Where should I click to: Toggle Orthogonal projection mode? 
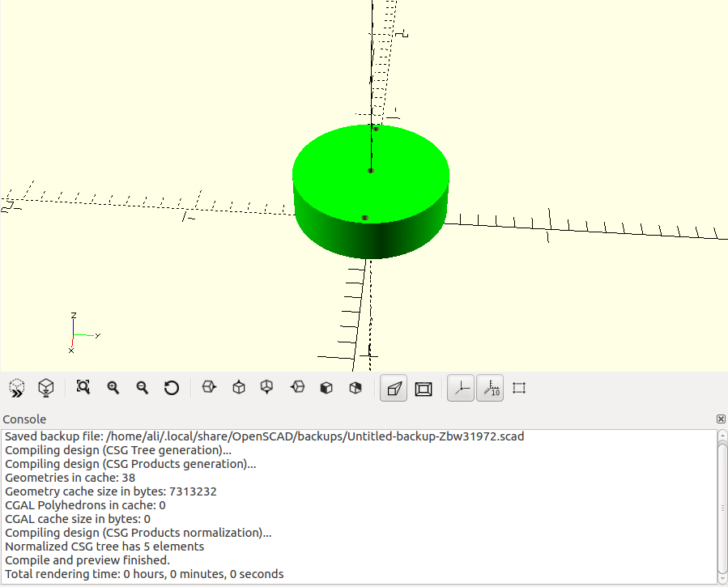424,389
